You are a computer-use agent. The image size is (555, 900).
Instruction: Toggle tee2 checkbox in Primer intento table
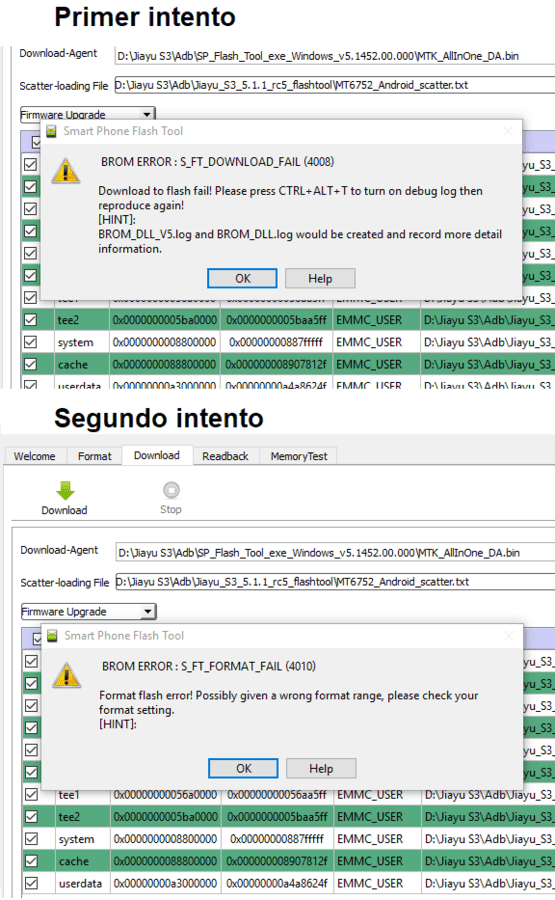pos(30,320)
